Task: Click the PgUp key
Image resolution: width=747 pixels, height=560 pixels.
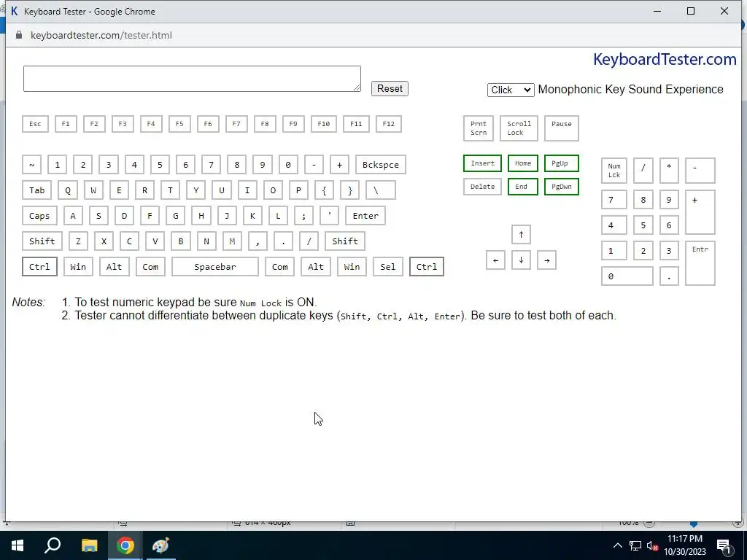Action: point(562,163)
